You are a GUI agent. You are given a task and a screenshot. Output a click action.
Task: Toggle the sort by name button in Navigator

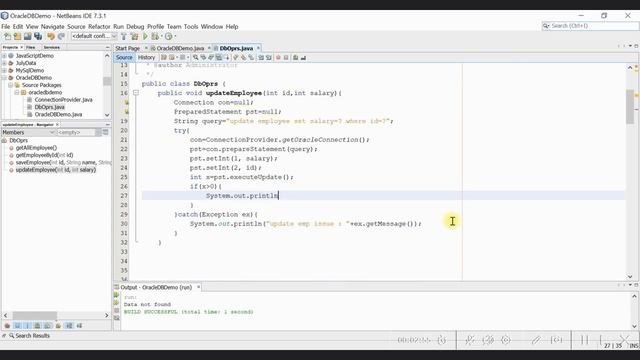pyautogui.click(x=69, y=325)
